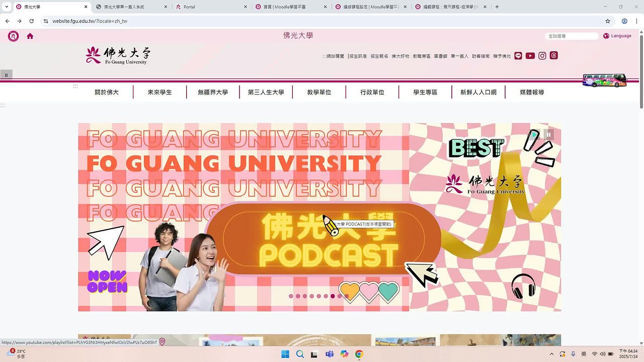Open the Chrome profile icon
Viewport: 644px width, 362px height.
tap(624, 21)
